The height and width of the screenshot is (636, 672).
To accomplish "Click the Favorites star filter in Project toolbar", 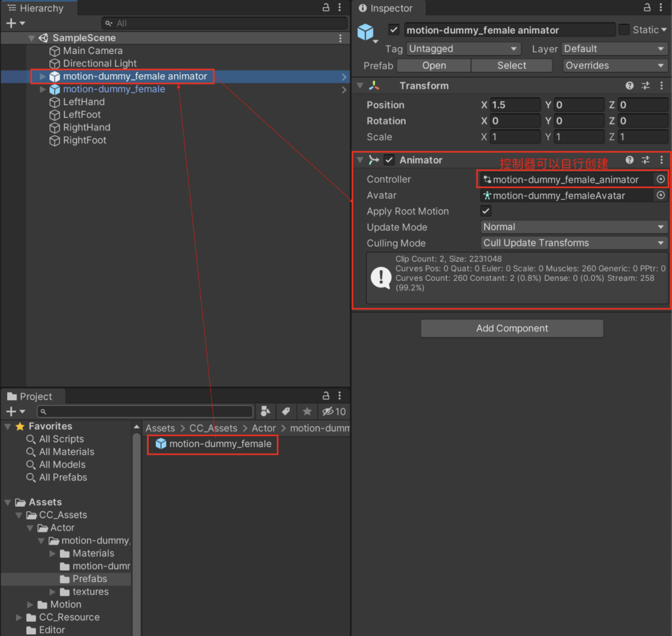I will coord(307,411).
